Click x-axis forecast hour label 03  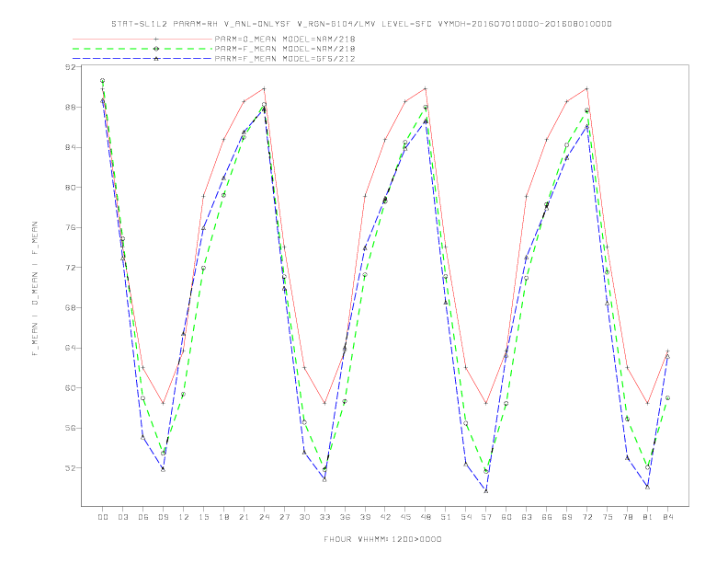point(122,517)
